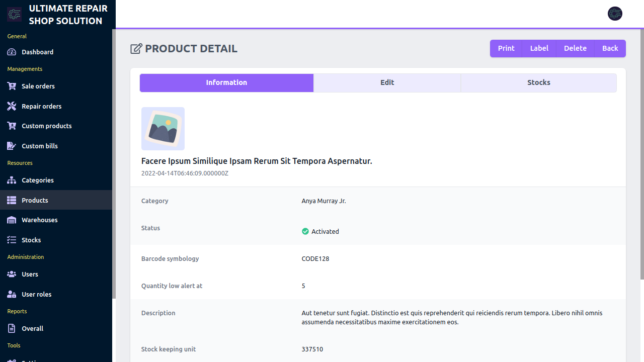This screenshot has width=644, height=362.
Task: Open Custom products in the sidebar
Action: (46, 126)
